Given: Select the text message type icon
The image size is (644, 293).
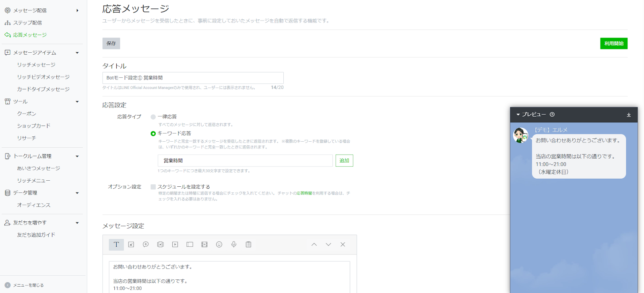Looking at the screenshot, I should pyautogui.click(x=116, y=244).
